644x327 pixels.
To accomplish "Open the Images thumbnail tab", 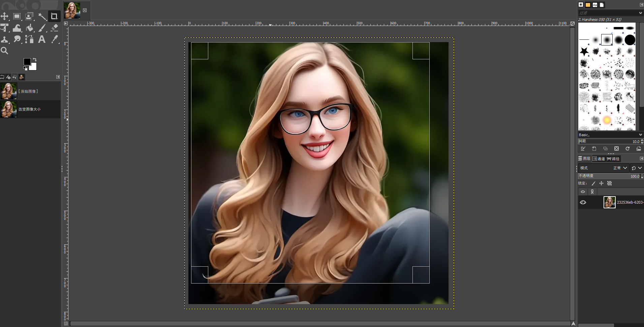I will pos(22,77).
